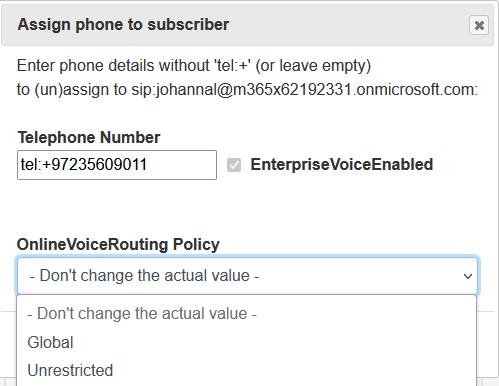
Task: Click the policy dropdown chevron arrow
Action: click(468, 276)
